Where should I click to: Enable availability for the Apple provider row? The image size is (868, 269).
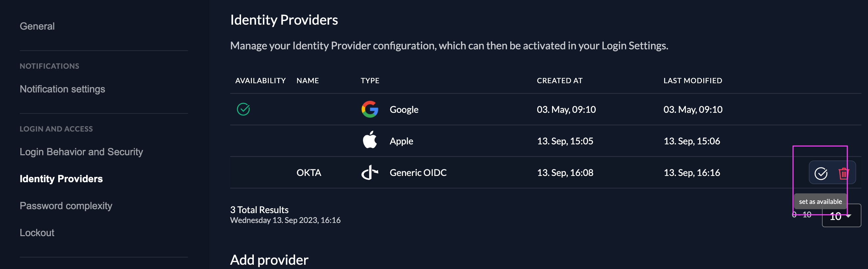244,140
